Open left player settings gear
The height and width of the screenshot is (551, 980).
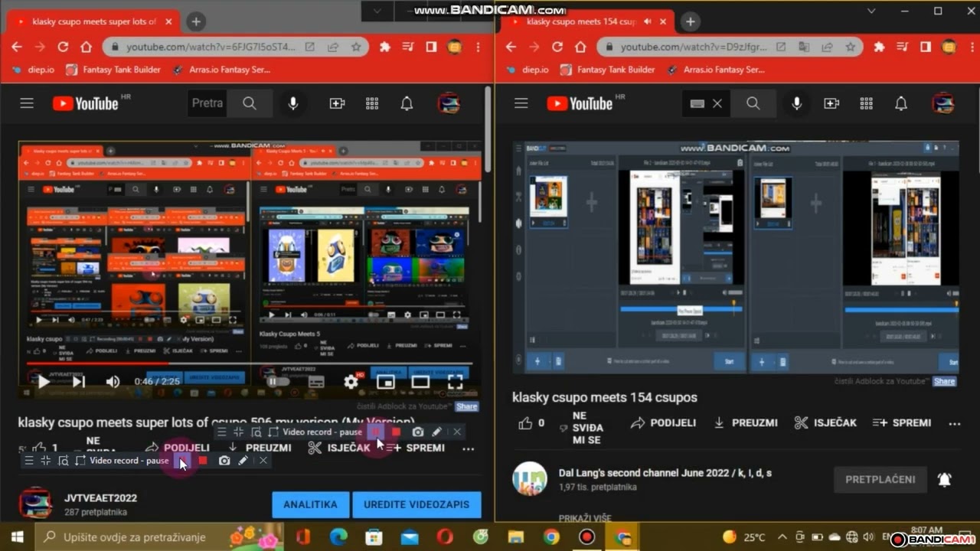point(351,381)
